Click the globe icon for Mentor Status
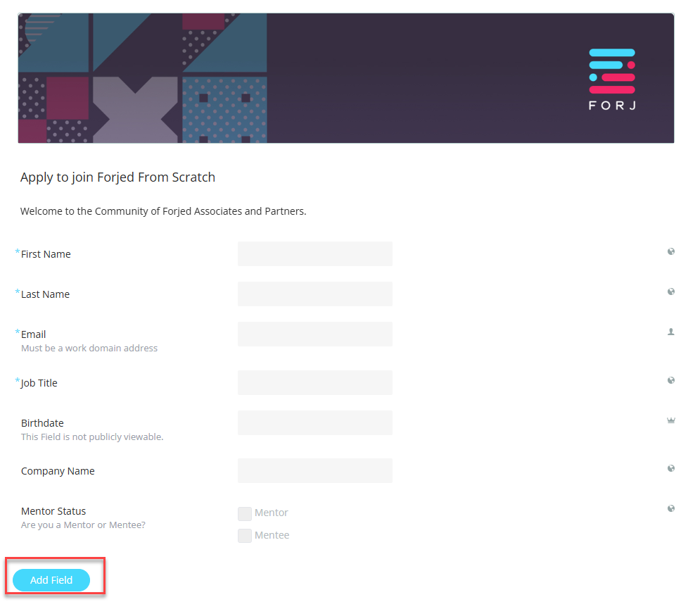The image size is (700, 602). 670,508
